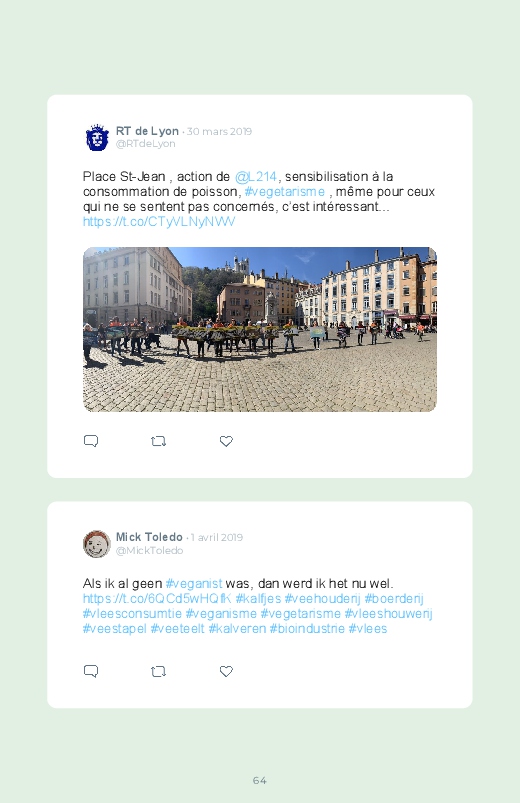This screenshot has width=520, height=803.
Task: Open the t.co/CTyVLNyNVV link
Action: [x=159, y=222]
